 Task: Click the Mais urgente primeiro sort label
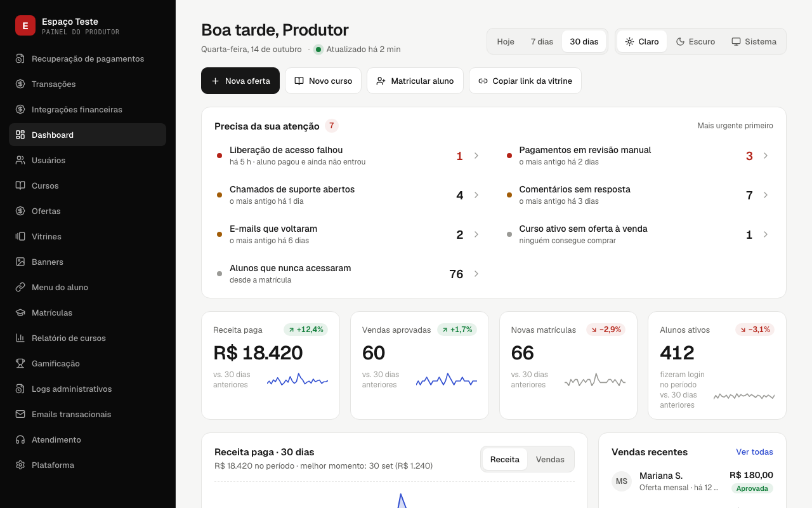pyautogui.click(x=735, y=126)
